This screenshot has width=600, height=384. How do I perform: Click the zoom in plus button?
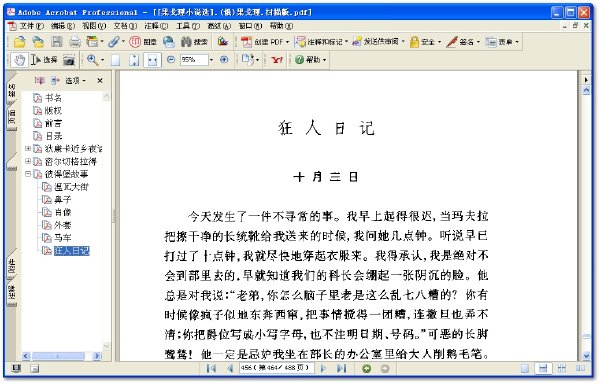224,60
